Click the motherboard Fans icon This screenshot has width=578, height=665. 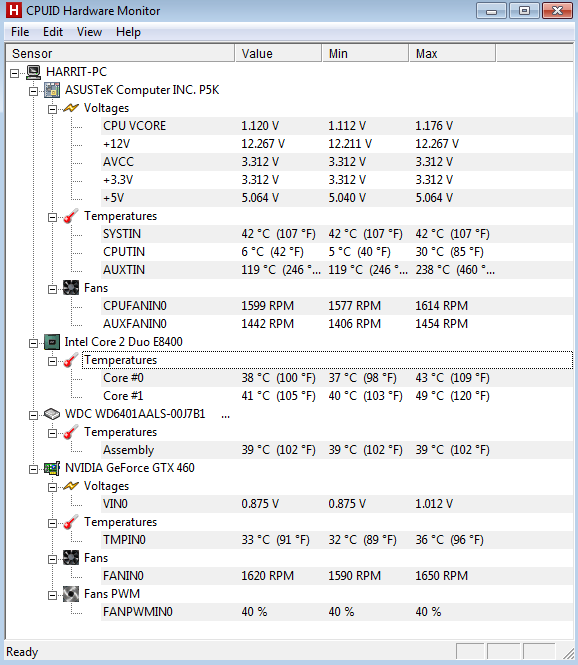71,288
